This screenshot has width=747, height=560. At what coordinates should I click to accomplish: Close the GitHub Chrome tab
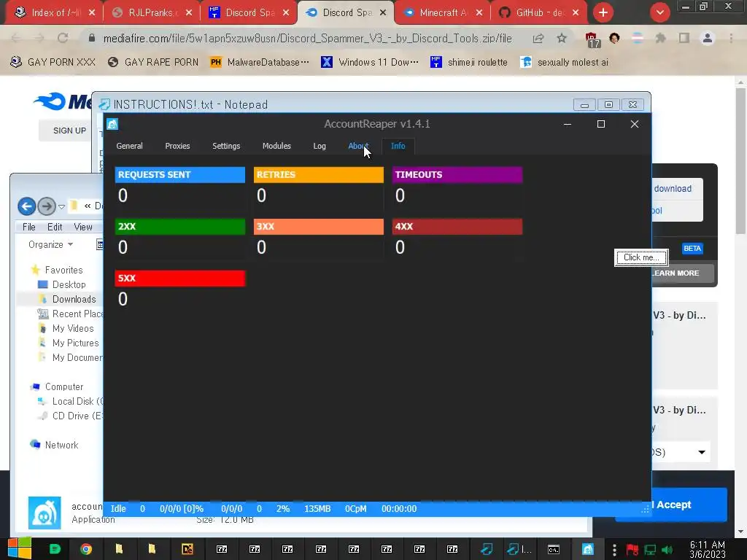coord(576,13)
